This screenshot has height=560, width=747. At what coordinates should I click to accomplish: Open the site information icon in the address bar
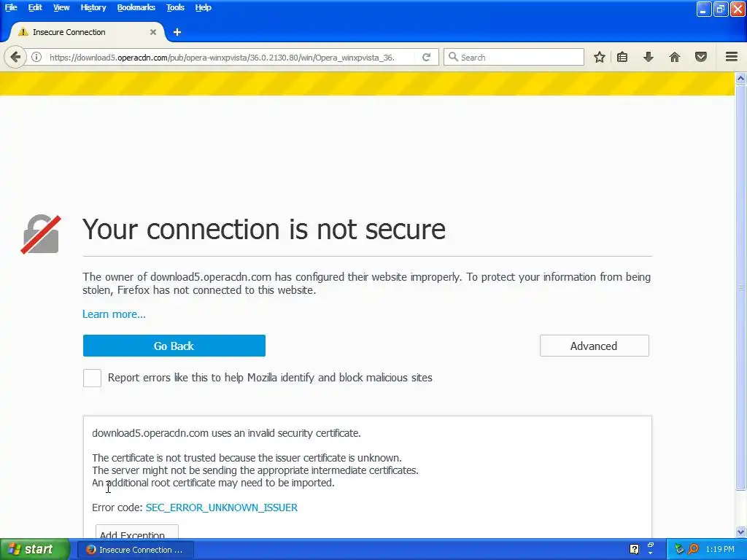pos(36,58)
